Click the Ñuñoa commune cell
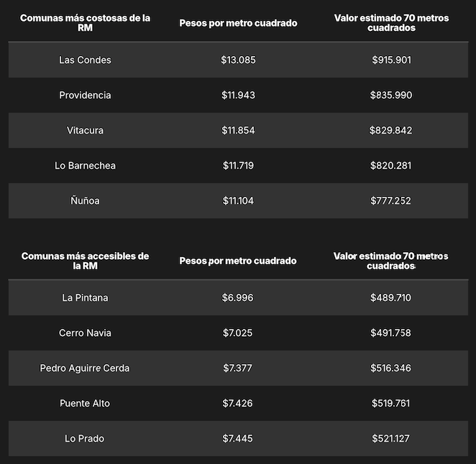The height and width of the screenshot is (464, 476). click(85, 200)
